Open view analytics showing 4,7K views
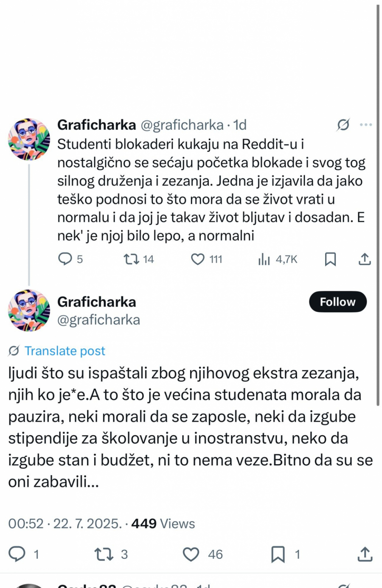This screenshot has width=382, height=588. [264, 259]
